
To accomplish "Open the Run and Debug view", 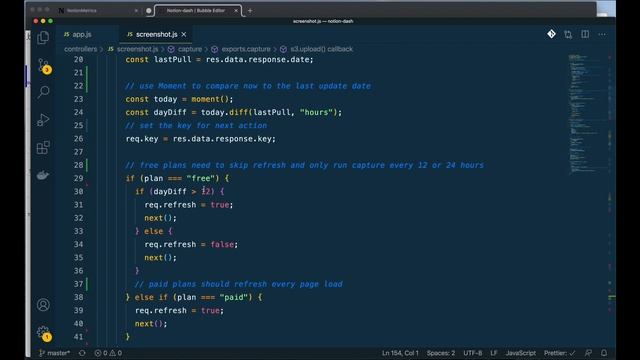I will click(x=43, y=120).
